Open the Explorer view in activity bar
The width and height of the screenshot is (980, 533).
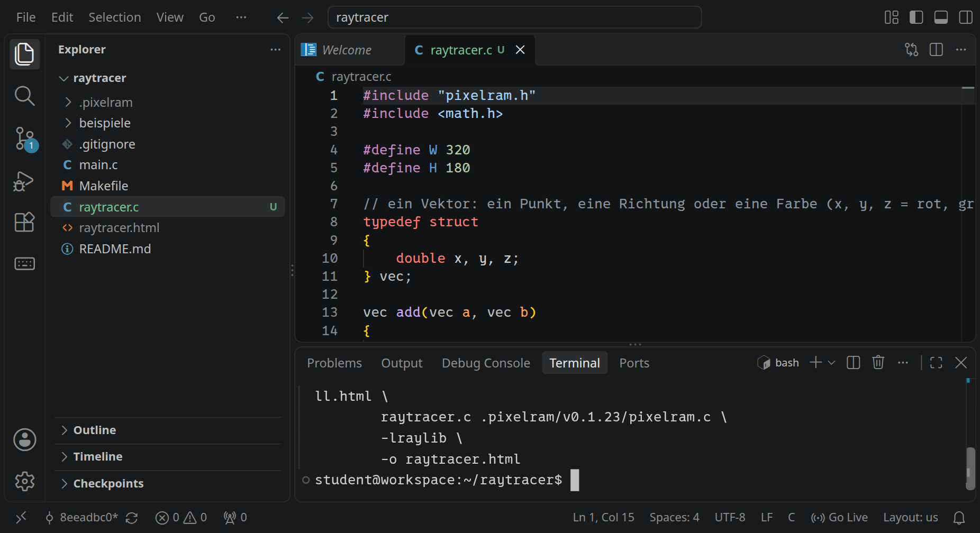pos(24,54)
